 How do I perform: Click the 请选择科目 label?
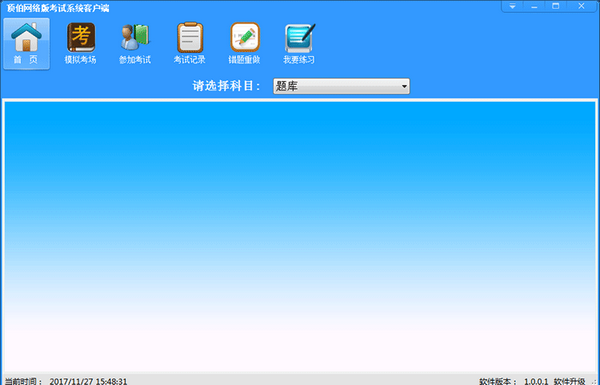tap(227, 86)
